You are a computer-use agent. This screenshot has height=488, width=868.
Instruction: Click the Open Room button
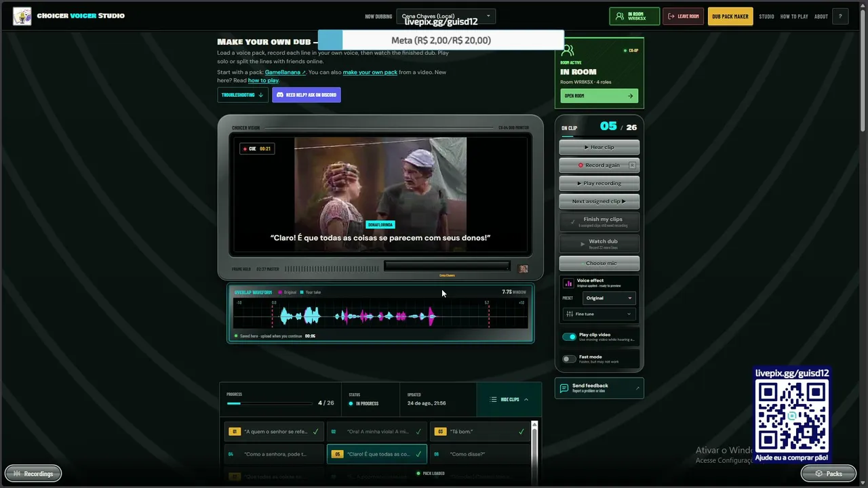click(x=599, y=96)
